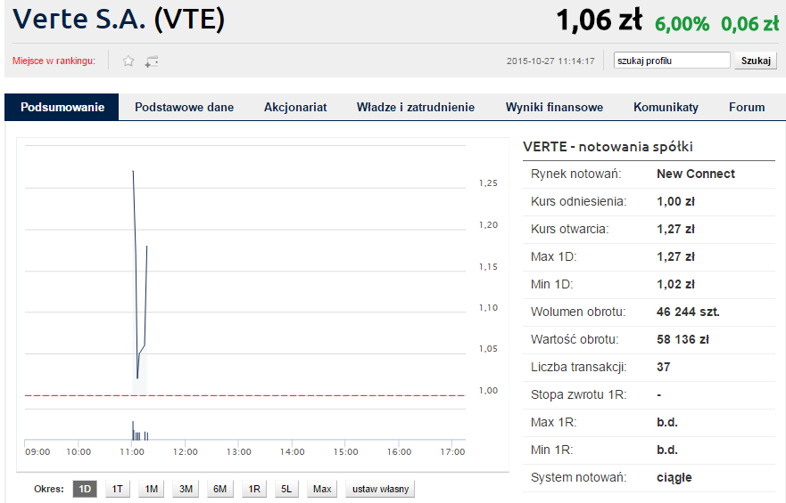Click the Min 1D value 1,02 zł
The image size is (786, 503).
pyautogui.click(x=675, y=284)
